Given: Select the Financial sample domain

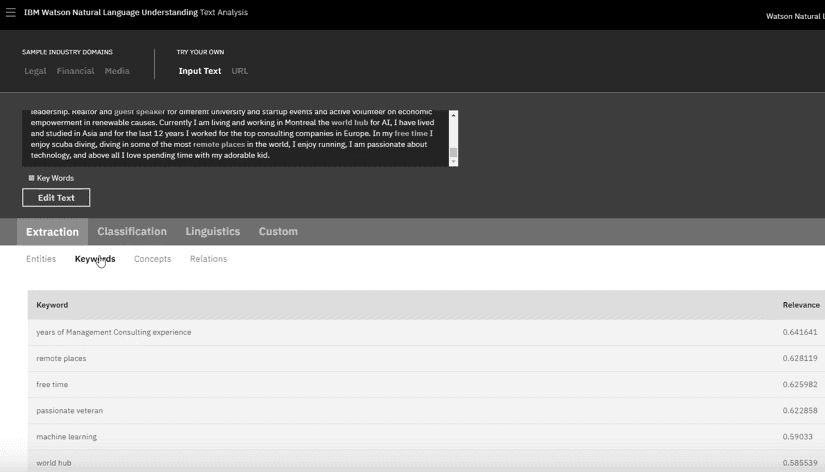Looking at the screenshot, I should coord(75,71).
